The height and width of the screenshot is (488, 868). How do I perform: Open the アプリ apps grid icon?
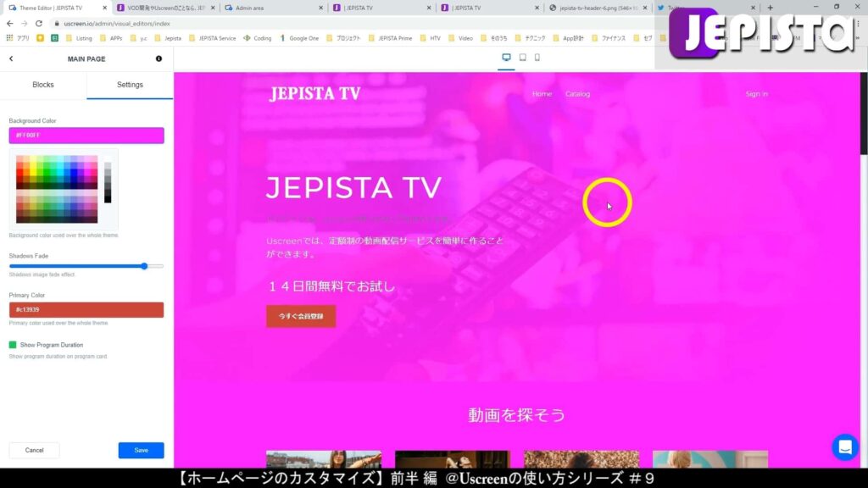click(x=17, y=38)
